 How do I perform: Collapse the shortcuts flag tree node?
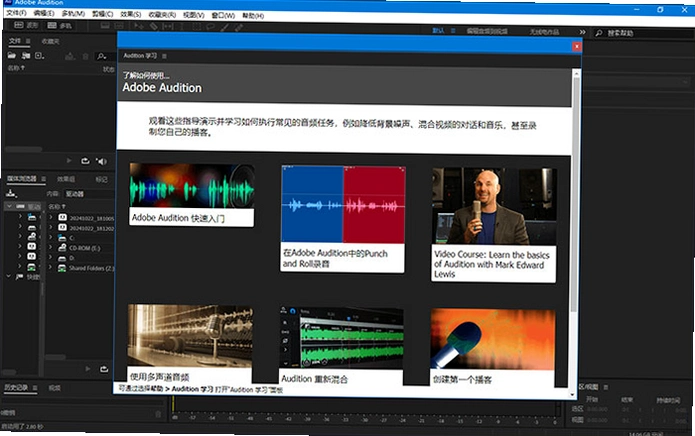click(8, 276)
